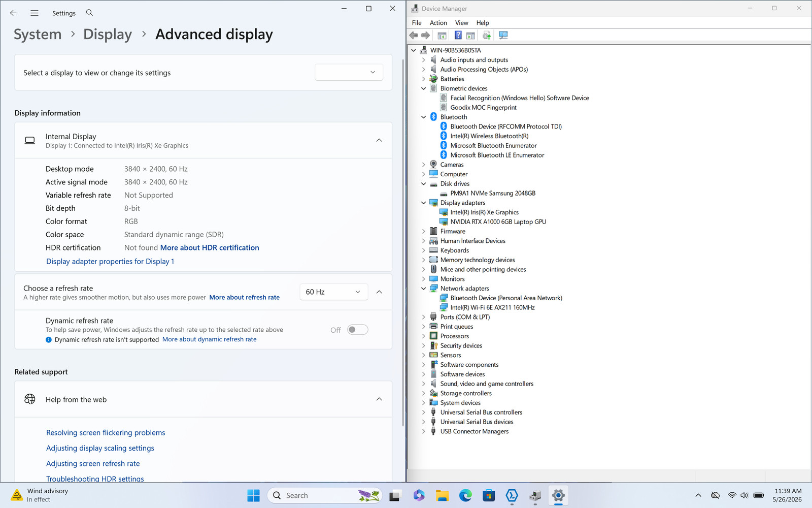This screenshot has height=508, width=812.
Task: Open More about refresh rate link
Action: pyautogui.click(x=245, y=298)
